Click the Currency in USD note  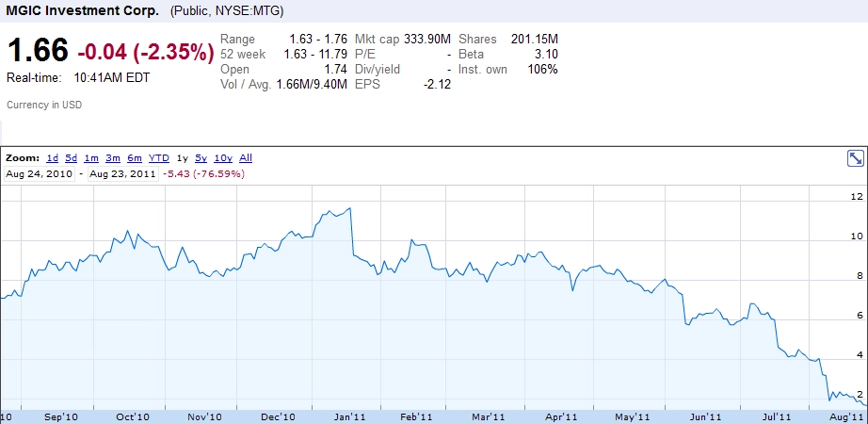(x=44, y=105)
